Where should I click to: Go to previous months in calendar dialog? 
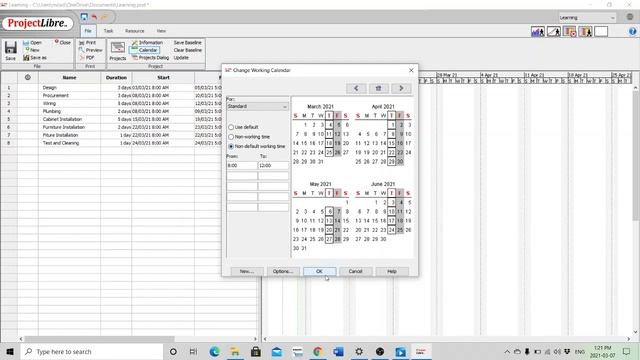click(356, 88)
